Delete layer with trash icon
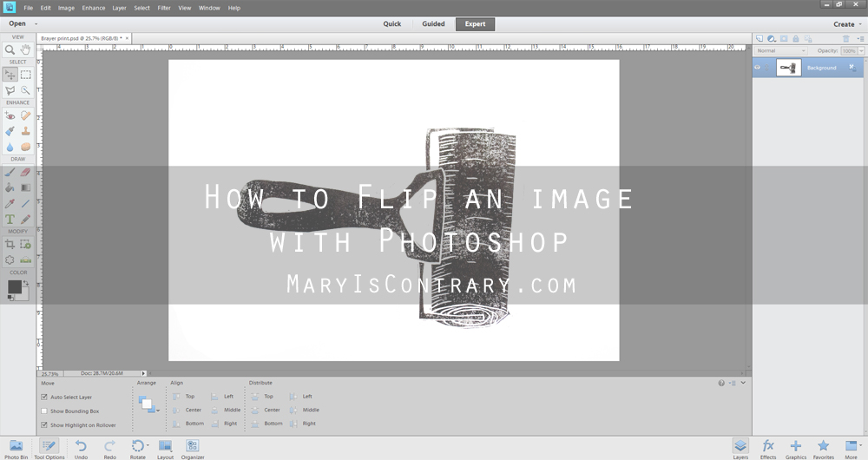Viewport: 868px width, 460px height. point(845,39)
